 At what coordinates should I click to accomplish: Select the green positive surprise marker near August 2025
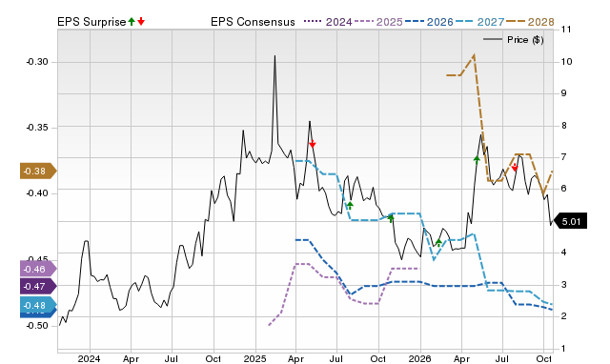click(350, 205)
